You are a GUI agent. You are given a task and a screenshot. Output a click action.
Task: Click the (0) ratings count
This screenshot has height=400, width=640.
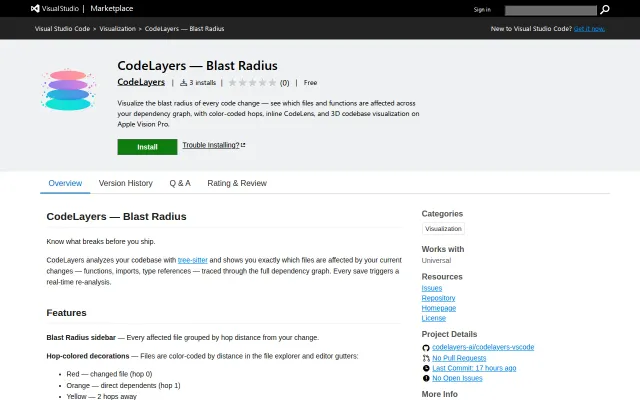pos(284,83)
